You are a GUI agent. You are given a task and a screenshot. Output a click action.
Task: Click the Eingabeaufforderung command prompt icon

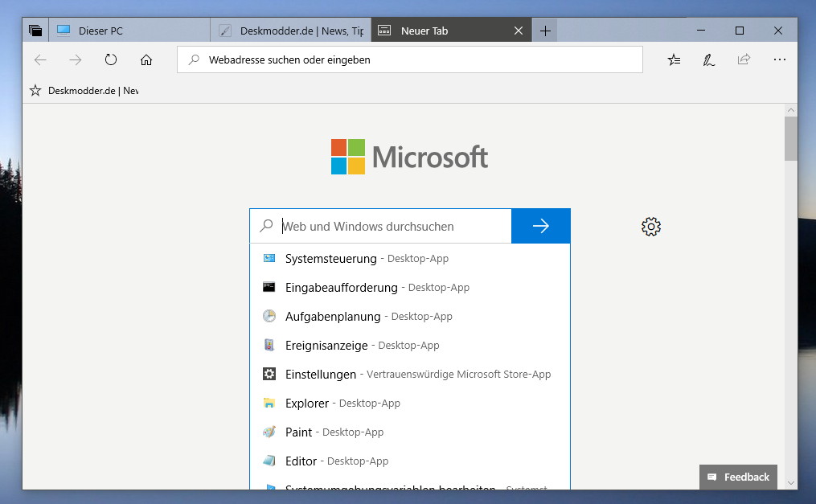click(269, 287)
